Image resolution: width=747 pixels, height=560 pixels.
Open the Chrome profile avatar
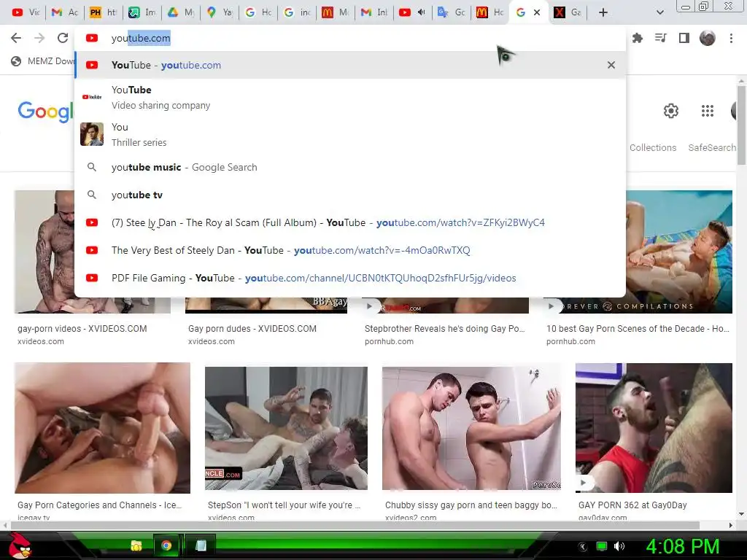(708, 38)
